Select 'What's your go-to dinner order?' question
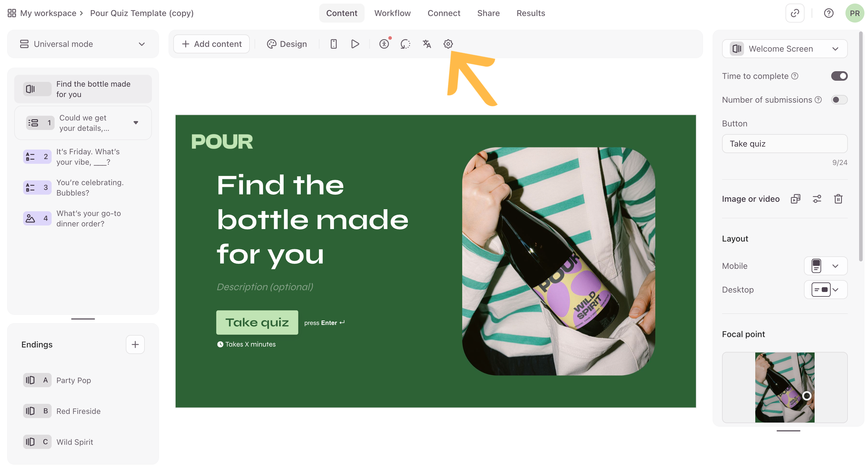 [83, 218]
